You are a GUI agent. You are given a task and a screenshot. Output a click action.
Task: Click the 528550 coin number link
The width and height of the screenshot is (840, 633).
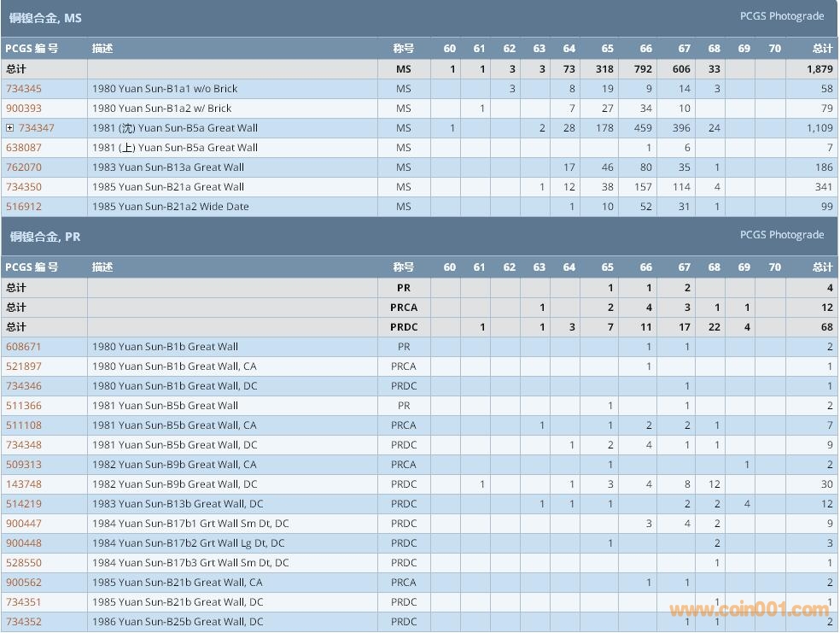point(24,563)
